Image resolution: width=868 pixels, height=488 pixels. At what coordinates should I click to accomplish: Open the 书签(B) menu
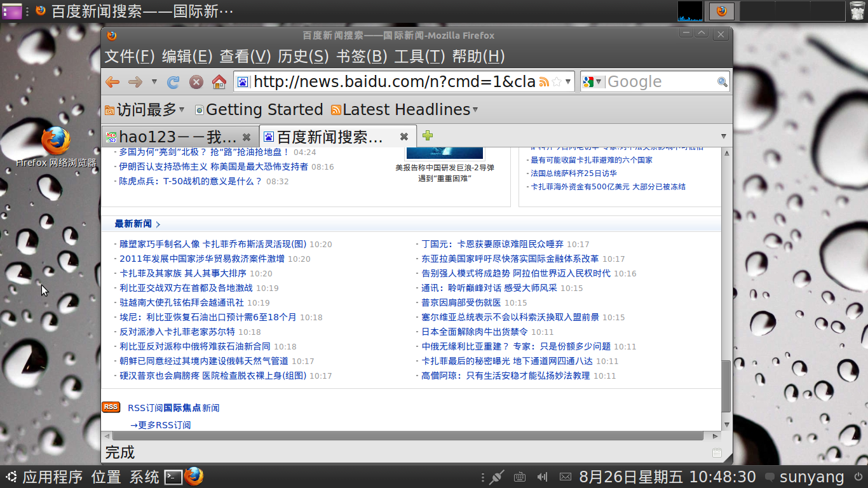(362, 57)
